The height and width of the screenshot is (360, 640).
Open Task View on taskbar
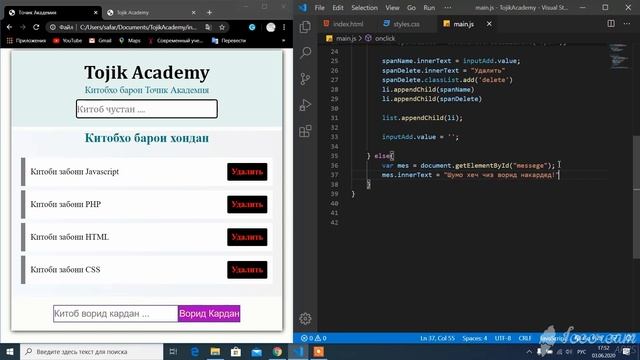173,351
